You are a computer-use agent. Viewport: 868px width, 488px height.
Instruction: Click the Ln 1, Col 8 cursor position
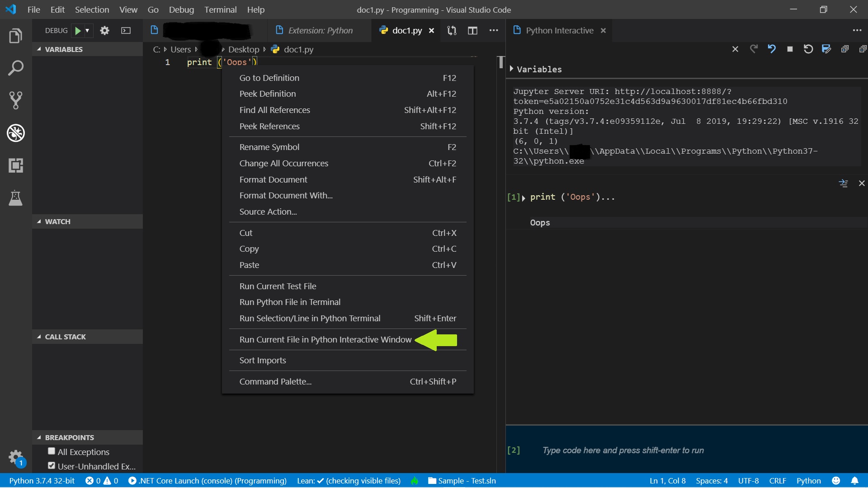668,481
